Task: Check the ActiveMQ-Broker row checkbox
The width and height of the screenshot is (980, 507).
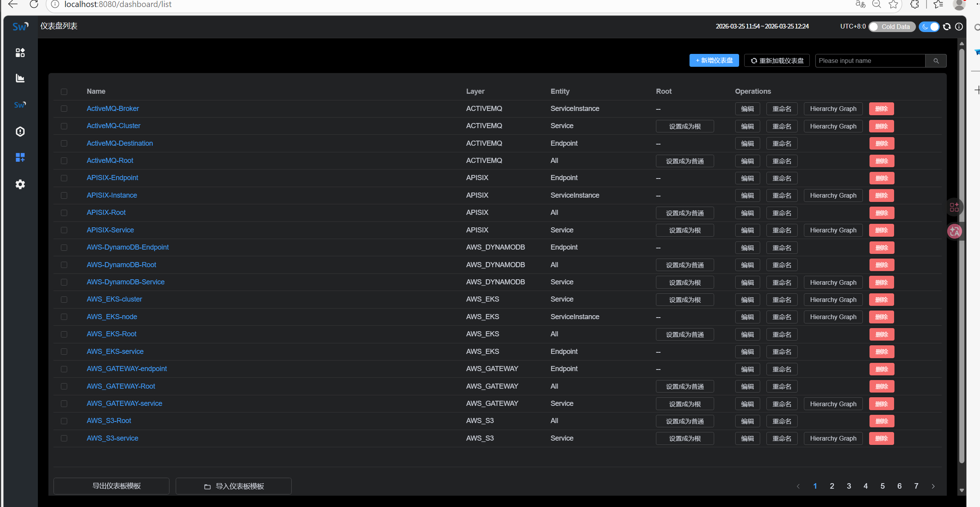Action: pyautogui.click(x=64, y=109)
